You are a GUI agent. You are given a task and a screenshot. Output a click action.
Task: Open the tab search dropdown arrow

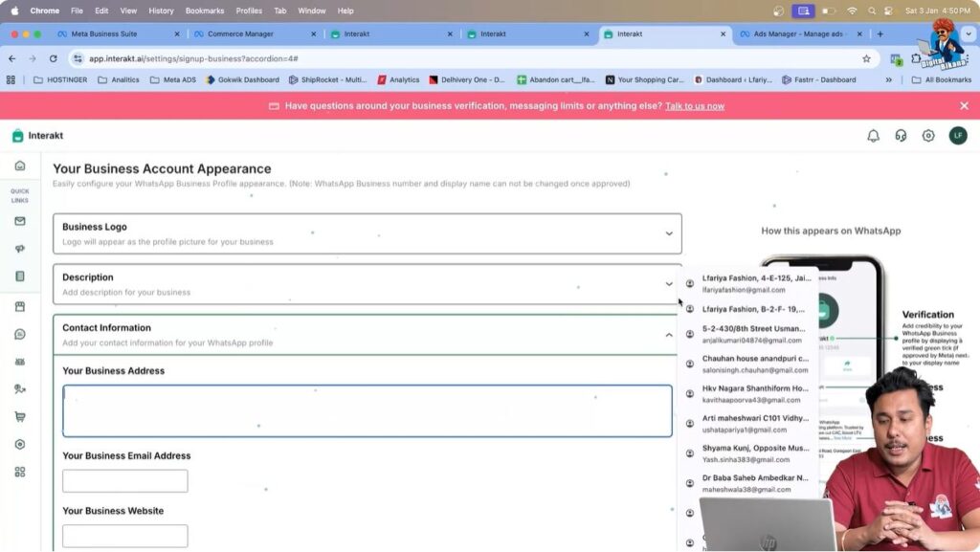pos(969,33)
